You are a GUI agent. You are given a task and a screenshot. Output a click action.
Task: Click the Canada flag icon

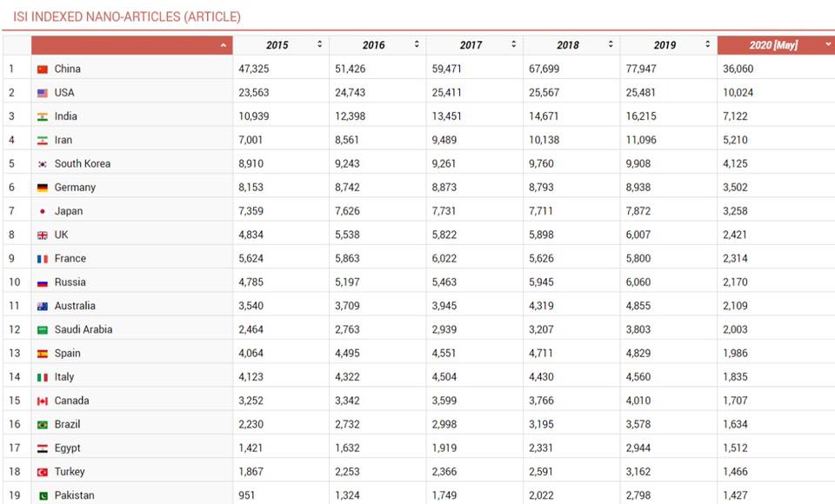[42, 401]
